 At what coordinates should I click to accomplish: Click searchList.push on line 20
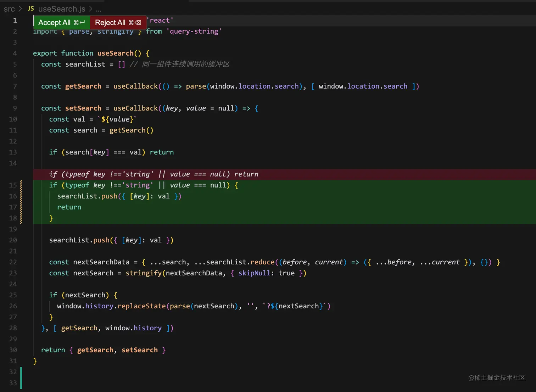[79, 240]
